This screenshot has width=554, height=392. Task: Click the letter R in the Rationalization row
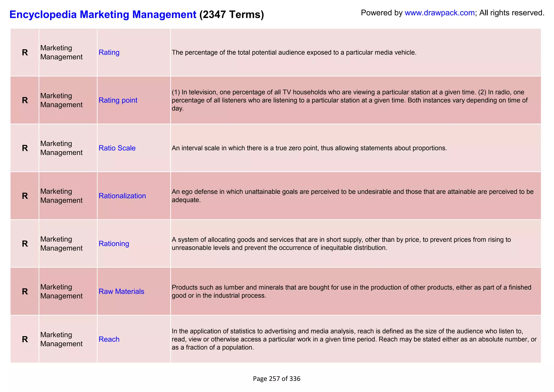click(x=25, y=196)
